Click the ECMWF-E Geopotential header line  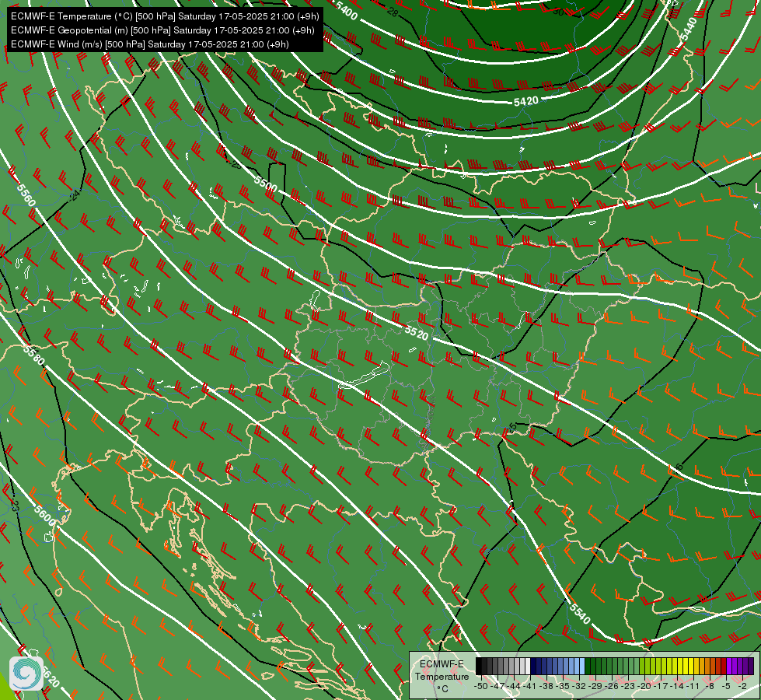(x=162, y=30)
